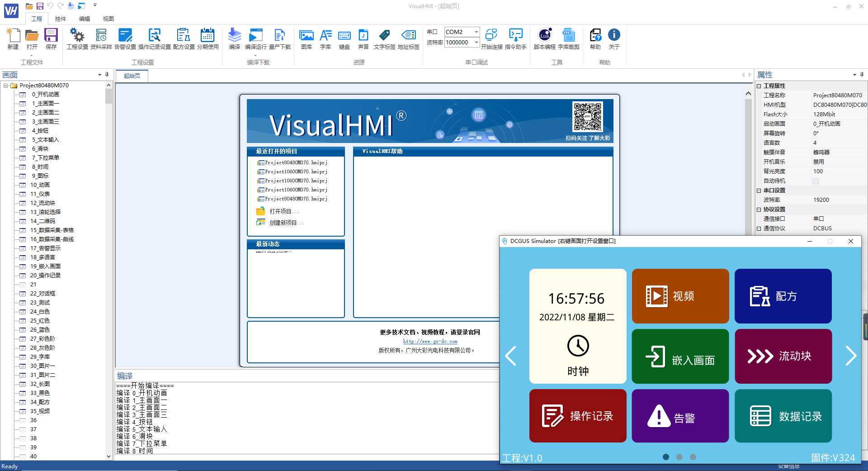Save the project with 保存 icon

51,38
